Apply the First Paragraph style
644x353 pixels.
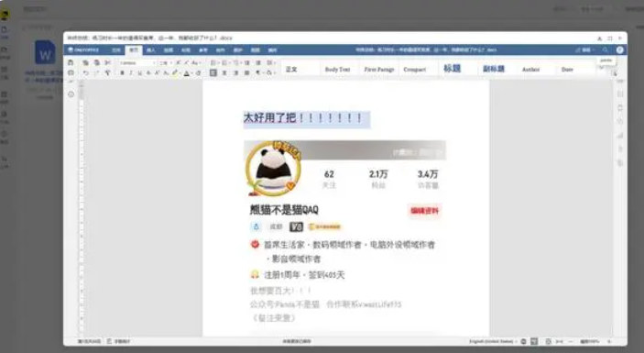(x=378, y=69)
